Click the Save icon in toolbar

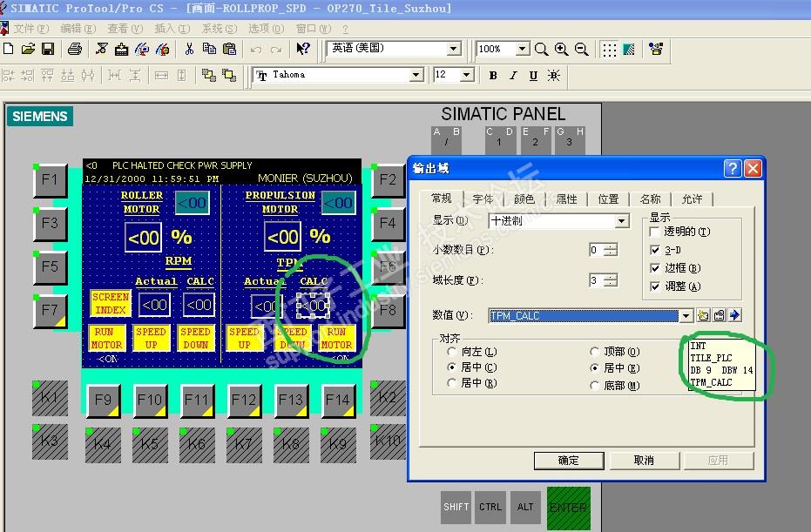coord(48,49)
